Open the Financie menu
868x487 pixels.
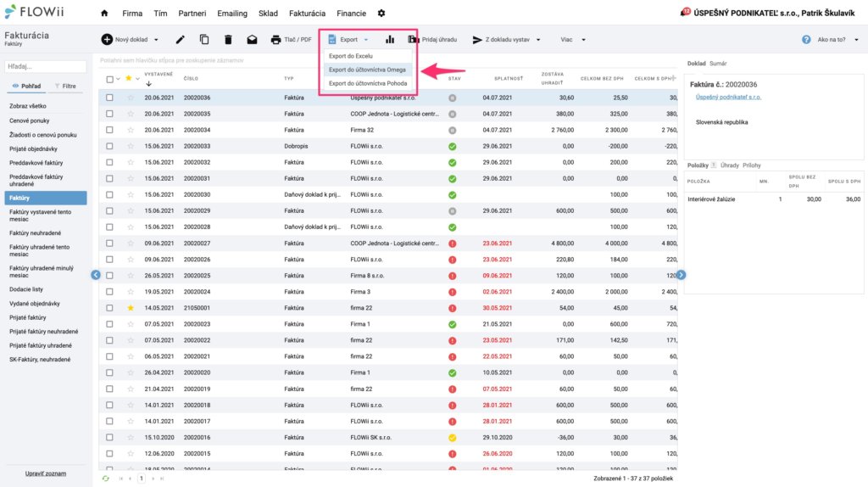point(351,14)
